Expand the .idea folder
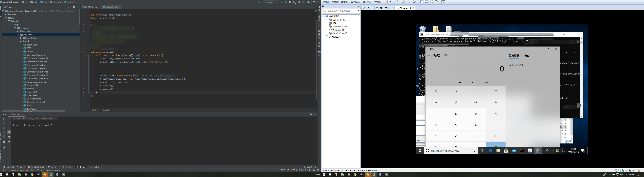The image size is (644, 177). click(x=6, y=14)
